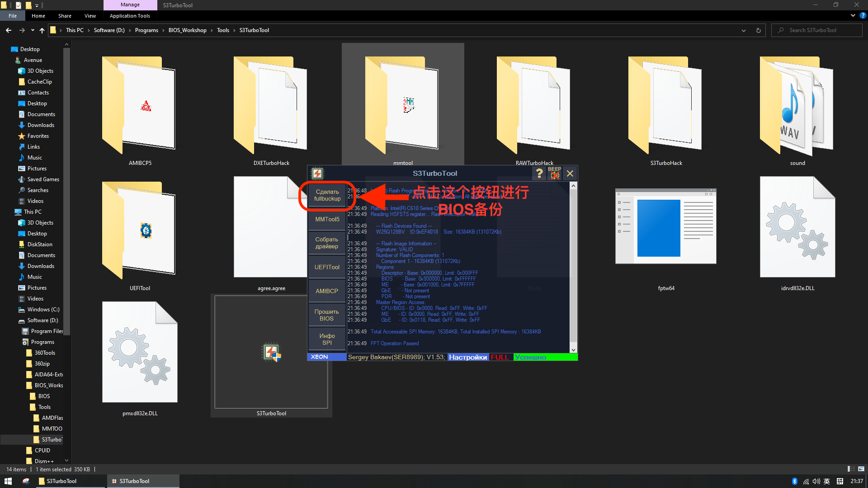
Task: Click the S3TurboTool Explorer taskbar button
Action: [70, 481]
